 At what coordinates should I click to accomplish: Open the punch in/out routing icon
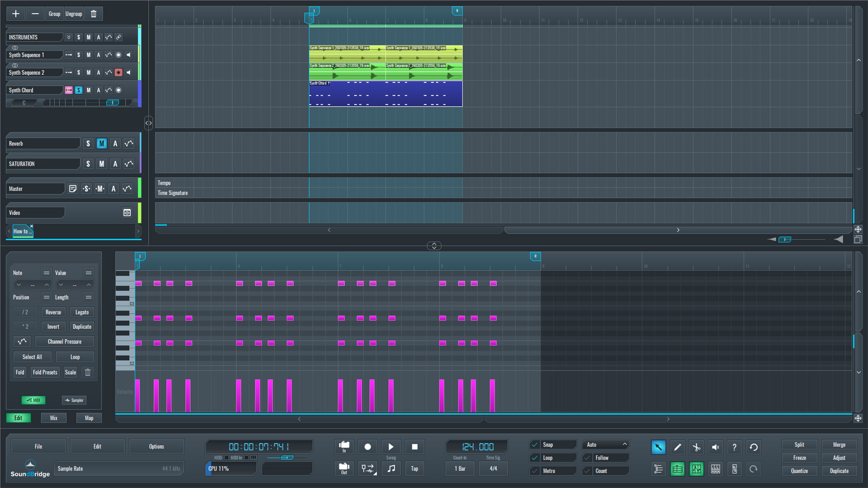tap(368, 469)
